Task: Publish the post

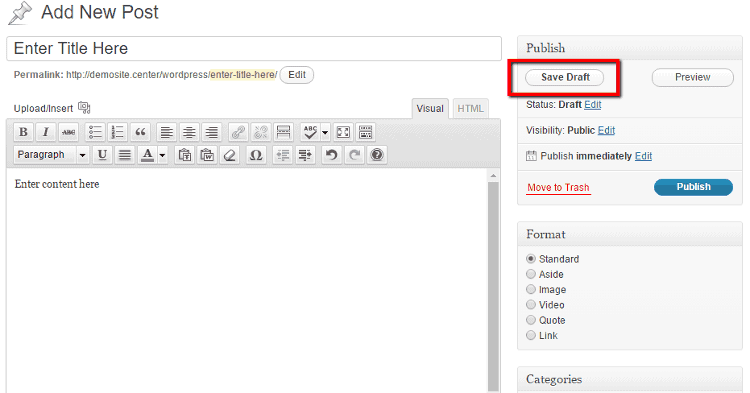Action: point(693,187)
